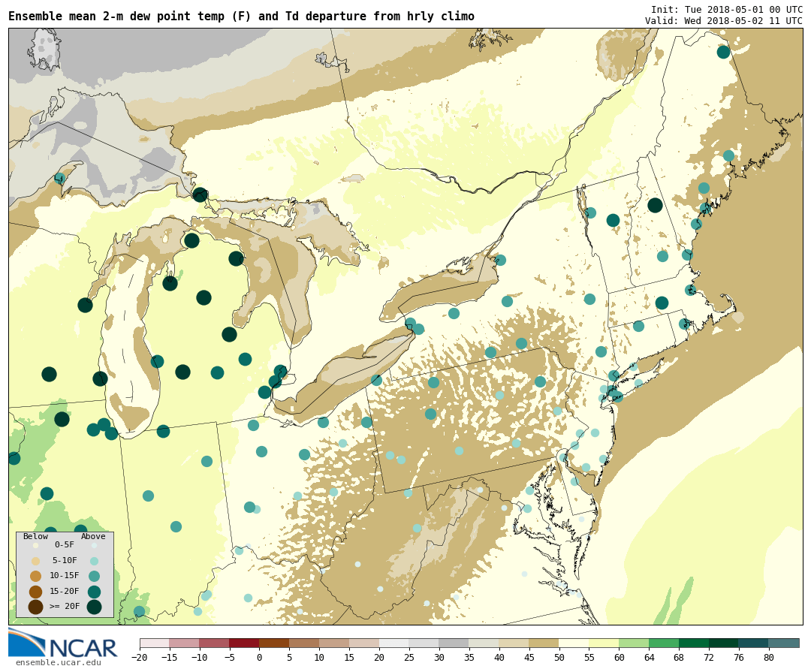The height and width of the screenshot is (672, 811).
Task: Click the 0-5F label in the legend
Action: 65,545
